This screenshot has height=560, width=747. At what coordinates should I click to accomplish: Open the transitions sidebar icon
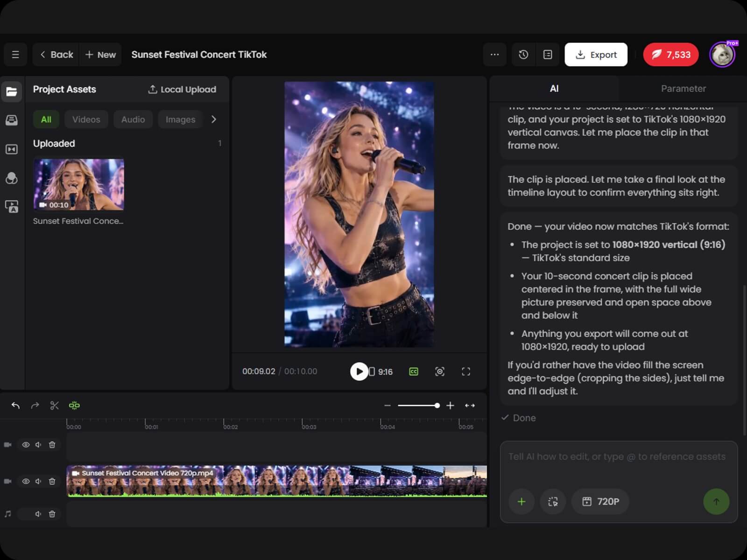coord(12,149)
